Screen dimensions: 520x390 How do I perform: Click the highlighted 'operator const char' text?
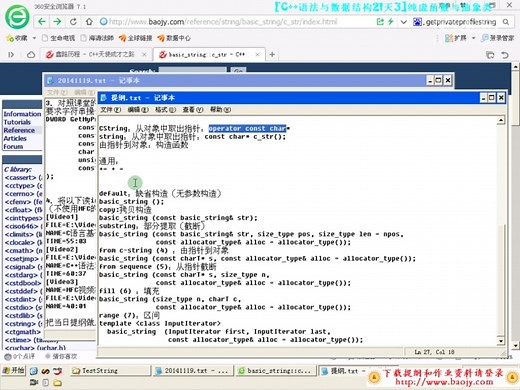pyautogui.click(x=247, y=128)
